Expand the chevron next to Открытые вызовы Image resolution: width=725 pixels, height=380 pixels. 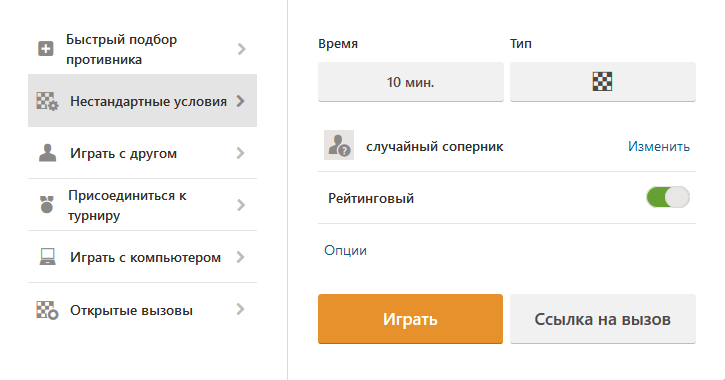pyautogui.click(x=240, y=309)
